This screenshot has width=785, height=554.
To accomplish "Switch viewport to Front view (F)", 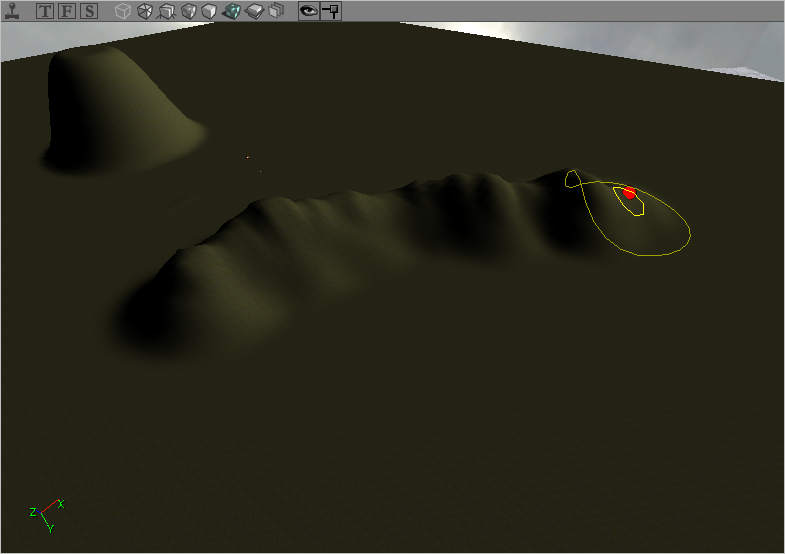I will coord(67,12).
